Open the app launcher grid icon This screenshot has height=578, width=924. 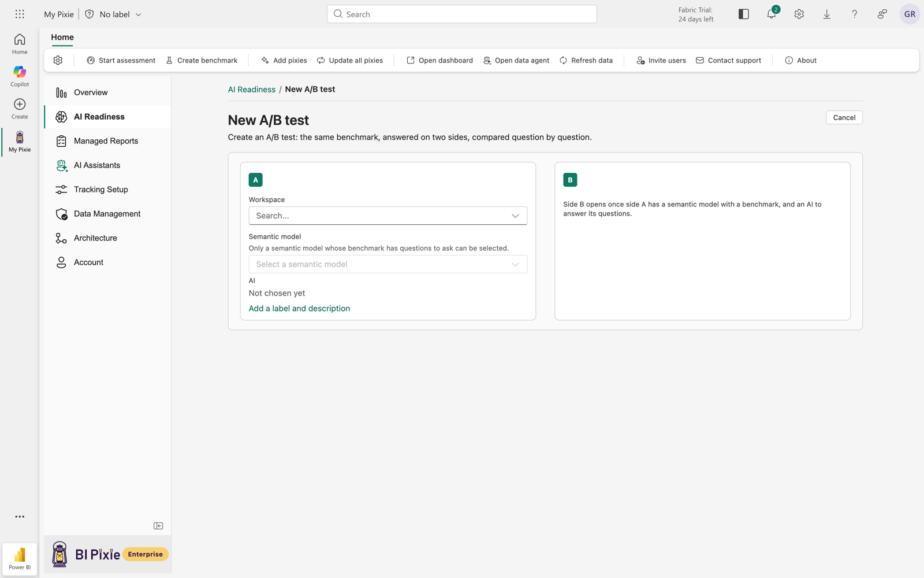click(x=20, y=14)
